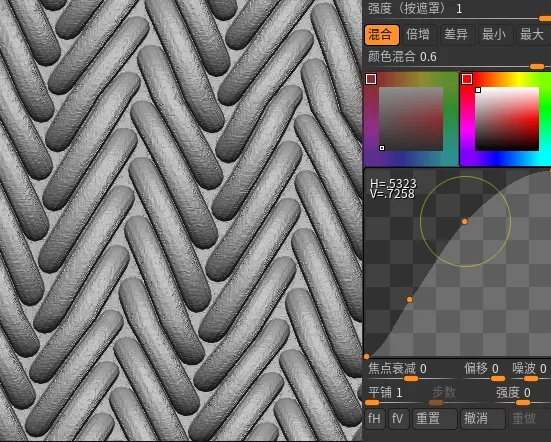Select the 最大 blend mode
The height and width of the screenshot is (442, 551).
[x=533, y=34]
